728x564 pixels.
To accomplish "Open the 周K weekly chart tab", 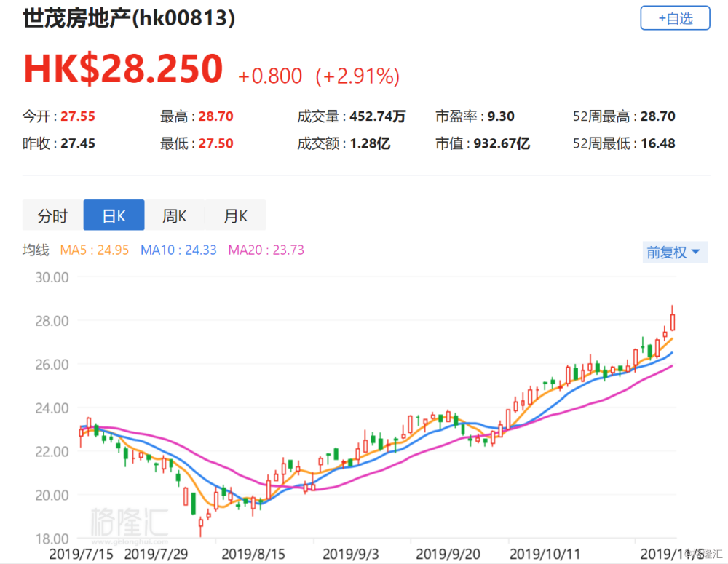I will (175, 215).
